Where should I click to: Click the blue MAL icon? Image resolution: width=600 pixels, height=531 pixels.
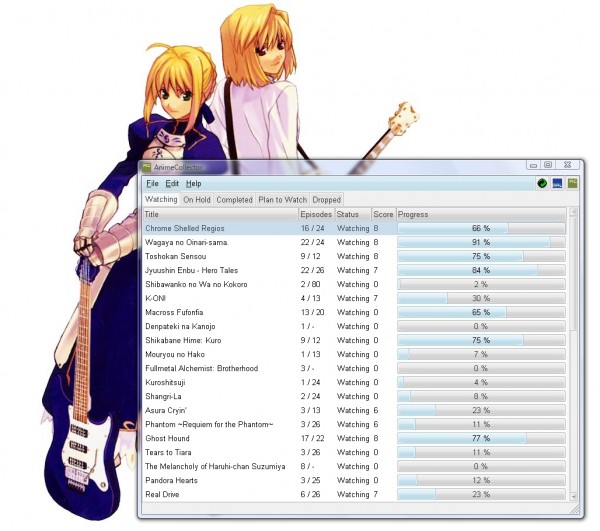pyautogui.click(x=557, y=183)
